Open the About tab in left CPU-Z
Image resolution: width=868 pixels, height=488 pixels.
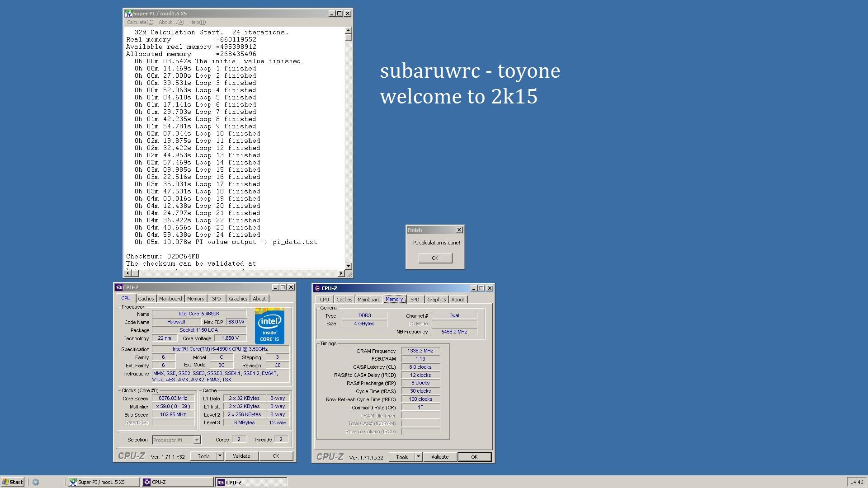coord(259,299)
